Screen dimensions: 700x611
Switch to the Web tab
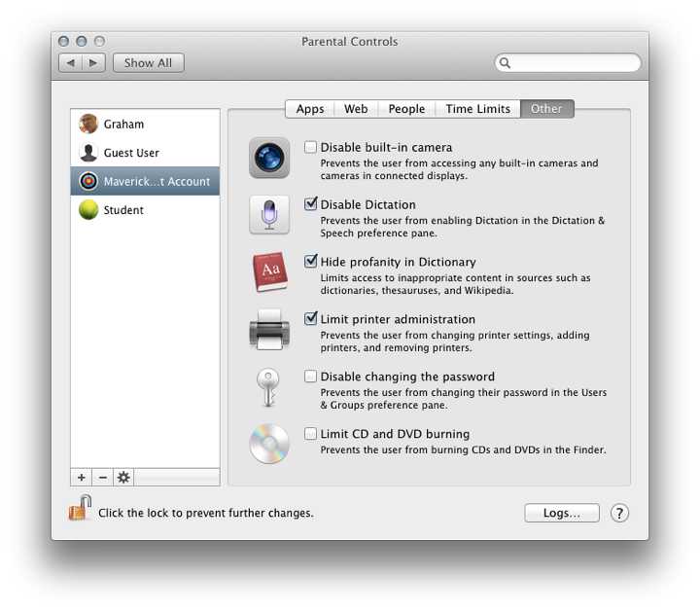[x=356, y=109]
